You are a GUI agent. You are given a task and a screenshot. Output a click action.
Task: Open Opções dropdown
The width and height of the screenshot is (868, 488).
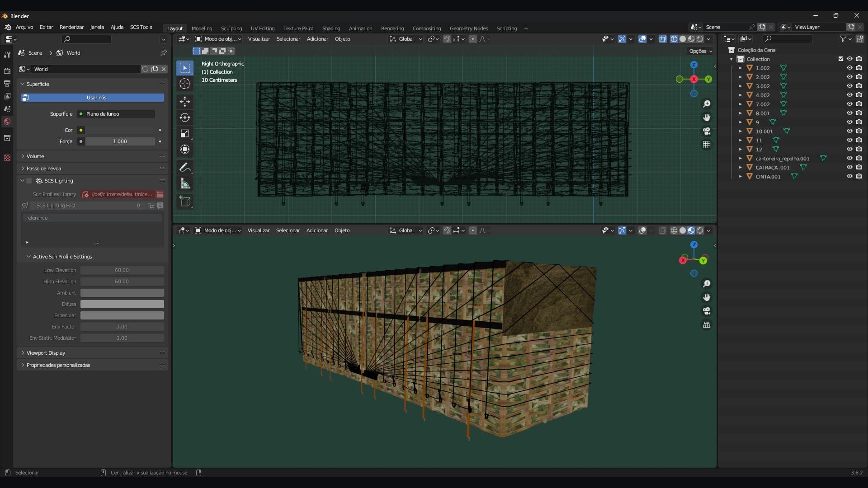point(700,52)
